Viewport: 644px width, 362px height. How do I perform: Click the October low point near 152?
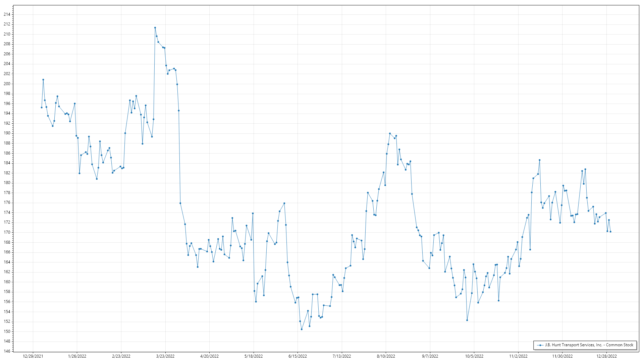coord(467,320)
